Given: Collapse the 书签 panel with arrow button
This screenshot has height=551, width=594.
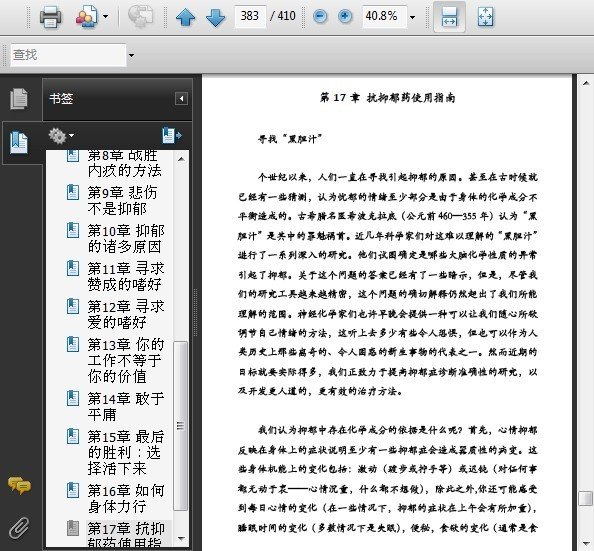Looking at the screenshot, I should click(181, 99).
